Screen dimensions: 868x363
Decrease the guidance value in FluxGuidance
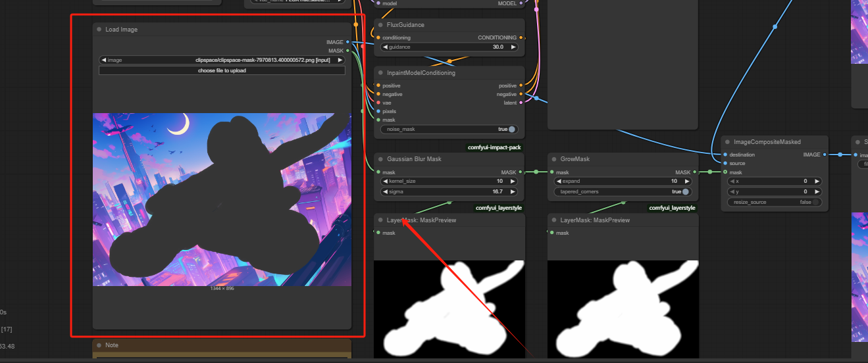coord(385,47)
